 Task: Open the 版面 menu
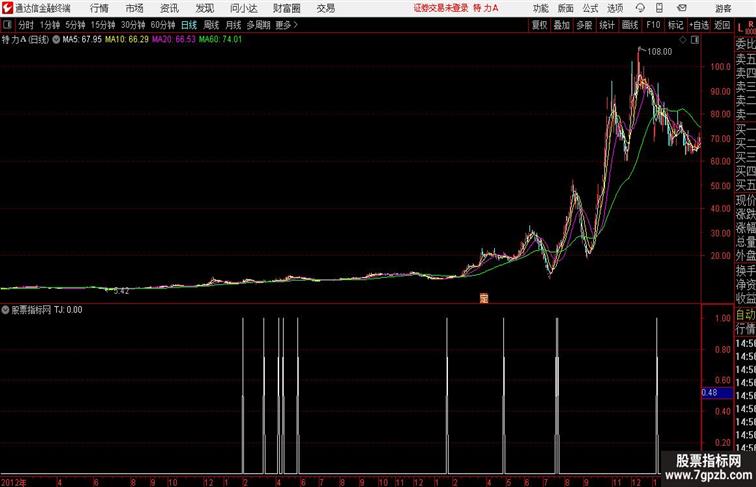tap(566, 8)
